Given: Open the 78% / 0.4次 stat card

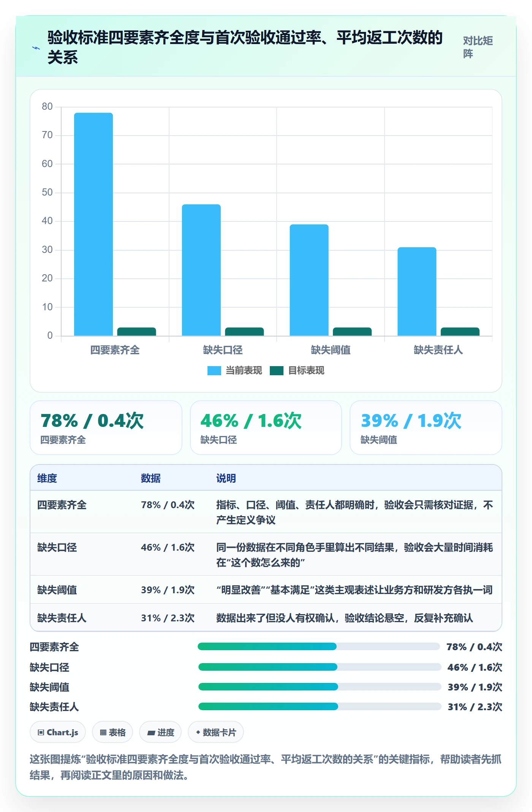Looking at the screenshot, I should point(106,428).
